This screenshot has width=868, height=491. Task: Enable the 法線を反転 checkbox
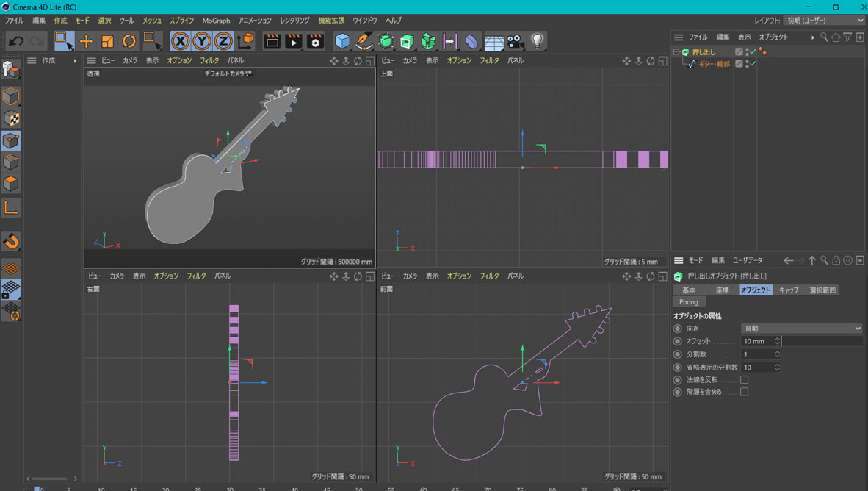[x=744, y=380]
